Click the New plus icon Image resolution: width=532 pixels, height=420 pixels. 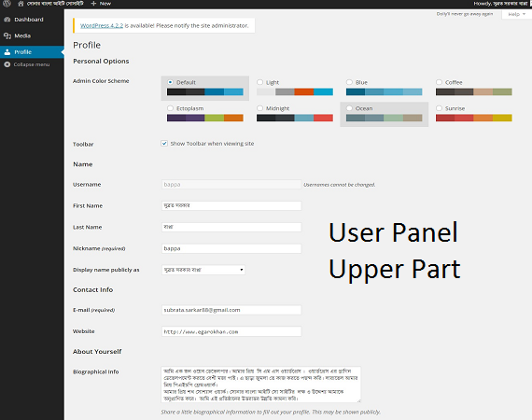click(x=93, y=4)
